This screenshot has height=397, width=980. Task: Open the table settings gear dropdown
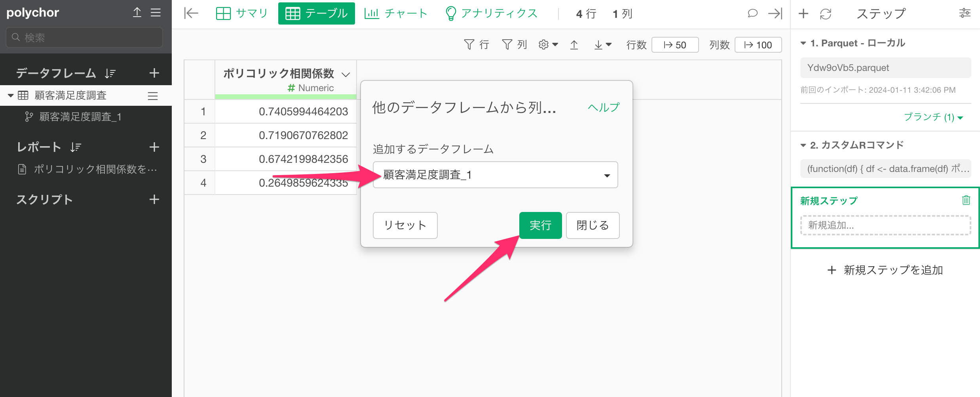pyautogui.click(x=548, y=45)
